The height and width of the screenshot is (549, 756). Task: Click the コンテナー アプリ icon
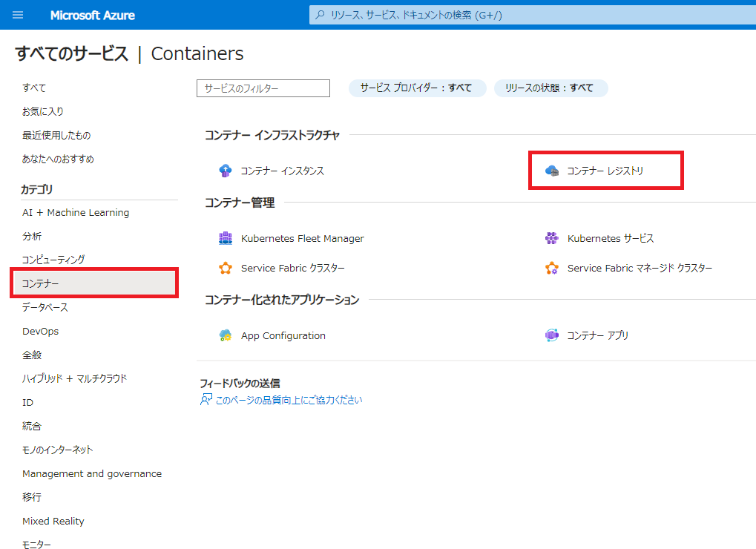pos(551,335)
